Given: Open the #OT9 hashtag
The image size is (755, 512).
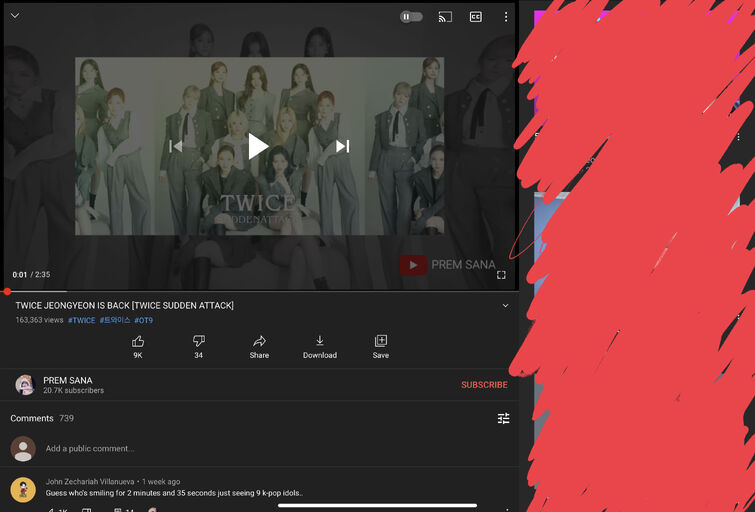Looking at the screenshot, I should [143, 320].
